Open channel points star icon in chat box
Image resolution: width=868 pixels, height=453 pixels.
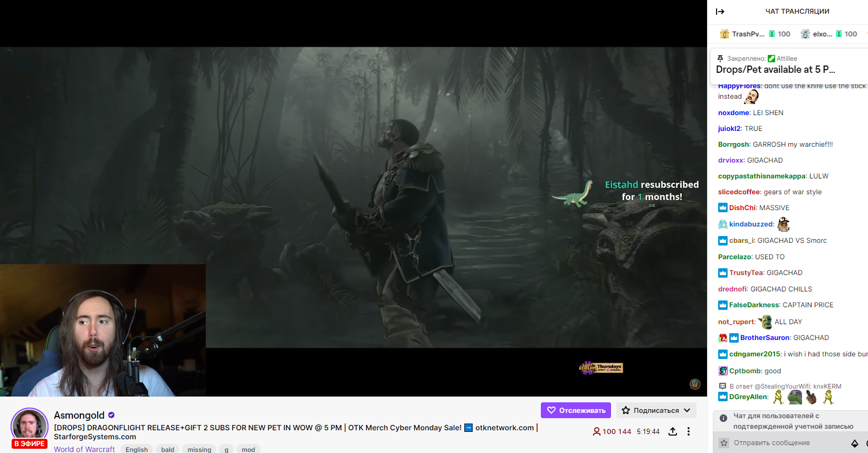(724, 443)
